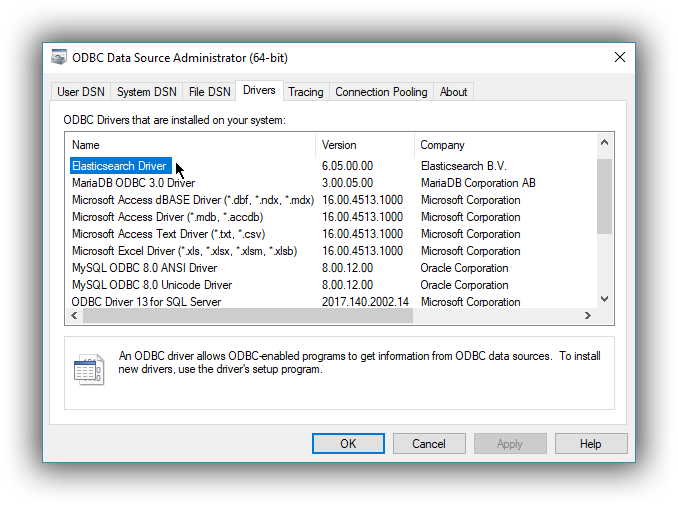This screenshot has height=505, width=678.
Task: Close the ODBC Data Source Administrator window
Action: (620, 58)
